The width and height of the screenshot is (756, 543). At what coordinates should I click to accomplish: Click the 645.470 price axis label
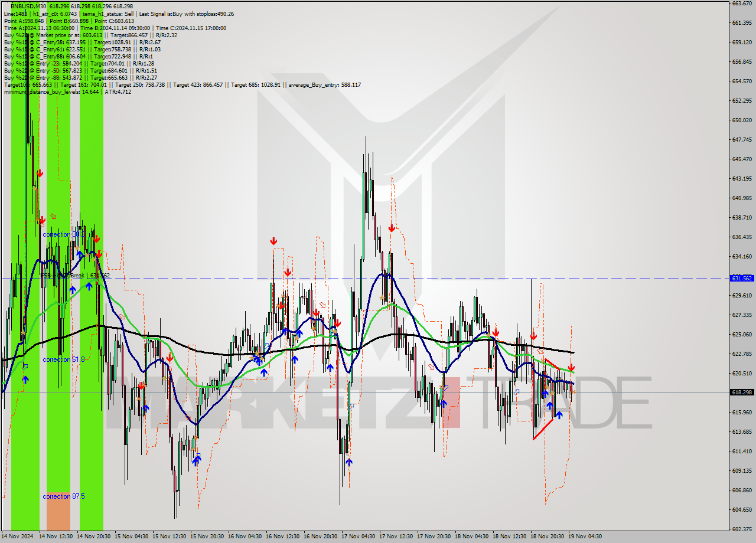[x=741, y=159]
